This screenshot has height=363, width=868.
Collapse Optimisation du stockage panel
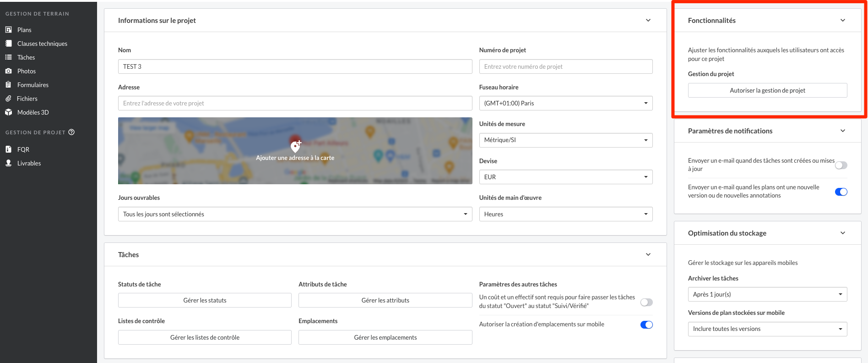coord(843,233)
